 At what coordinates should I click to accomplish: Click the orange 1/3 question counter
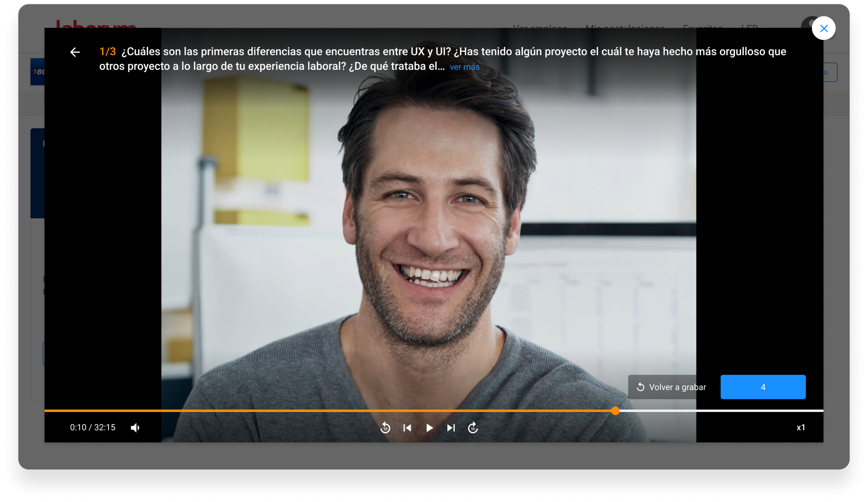[107, 52]
